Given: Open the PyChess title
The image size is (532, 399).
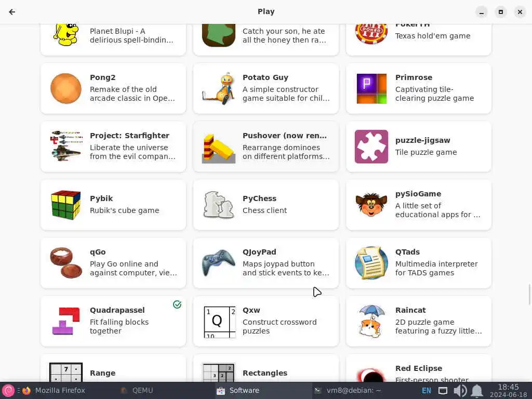Looking at the screenshot, I should tap(259, 198).
